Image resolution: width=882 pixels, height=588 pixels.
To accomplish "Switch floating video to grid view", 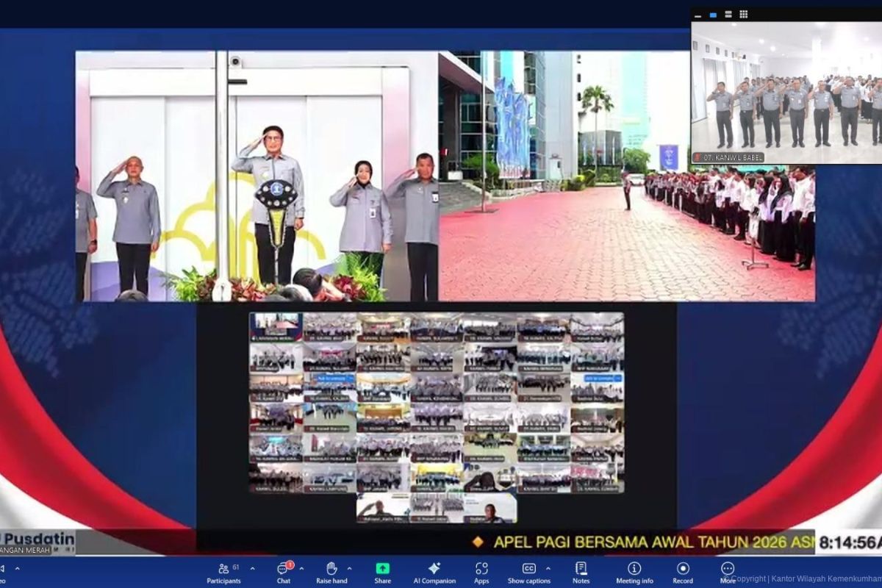I will (744, 14).
